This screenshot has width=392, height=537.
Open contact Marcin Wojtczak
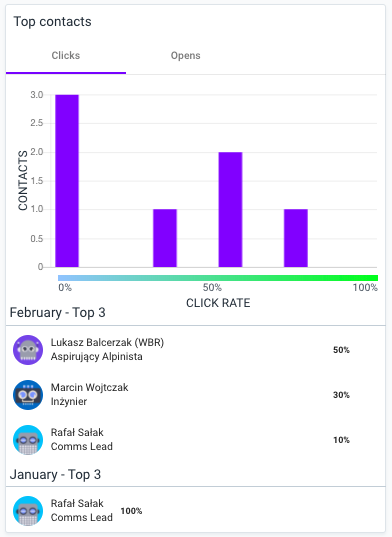89,387
